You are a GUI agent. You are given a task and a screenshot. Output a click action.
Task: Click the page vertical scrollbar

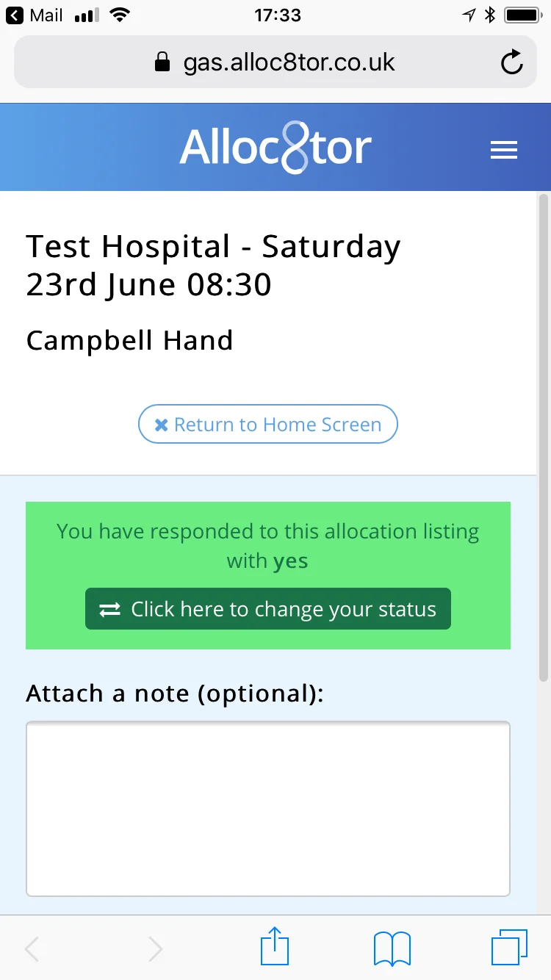544,436
